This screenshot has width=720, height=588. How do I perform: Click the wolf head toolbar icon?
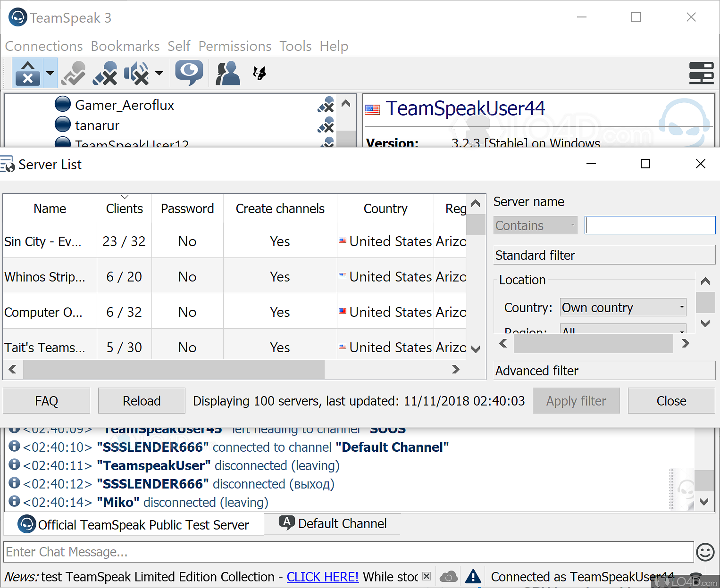[259, 73]
